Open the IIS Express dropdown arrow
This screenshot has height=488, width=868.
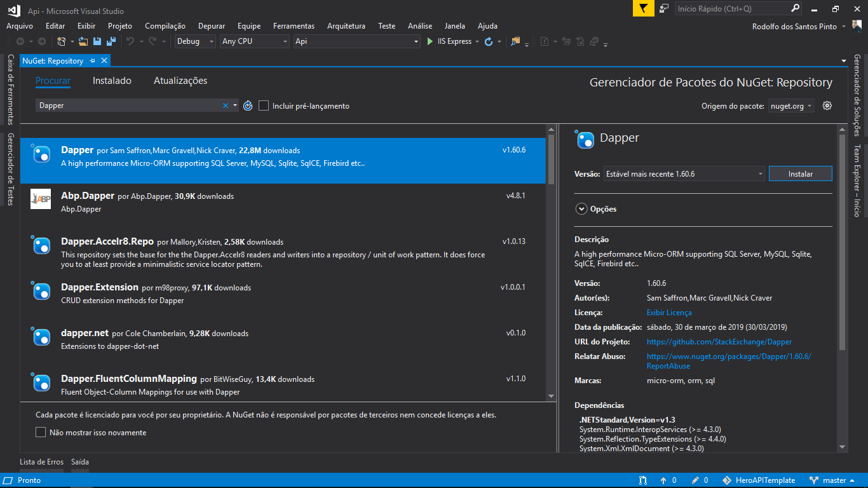tap(477, 41)
